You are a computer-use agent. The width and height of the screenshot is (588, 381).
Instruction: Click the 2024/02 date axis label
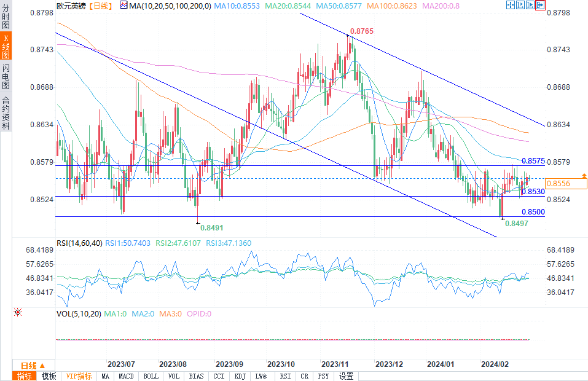click(x=495, y=364)
